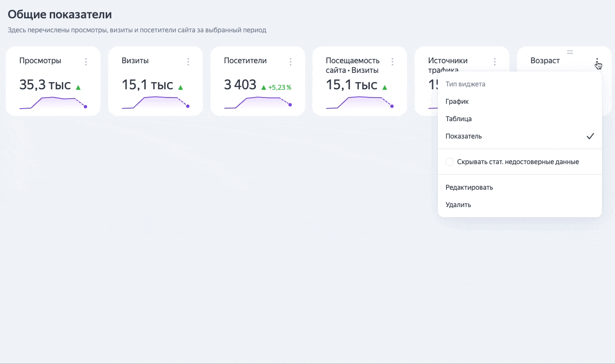
Task: Click the 15,1 тыс value in Посещаемость сайта
Action: [x=351, y=85]
